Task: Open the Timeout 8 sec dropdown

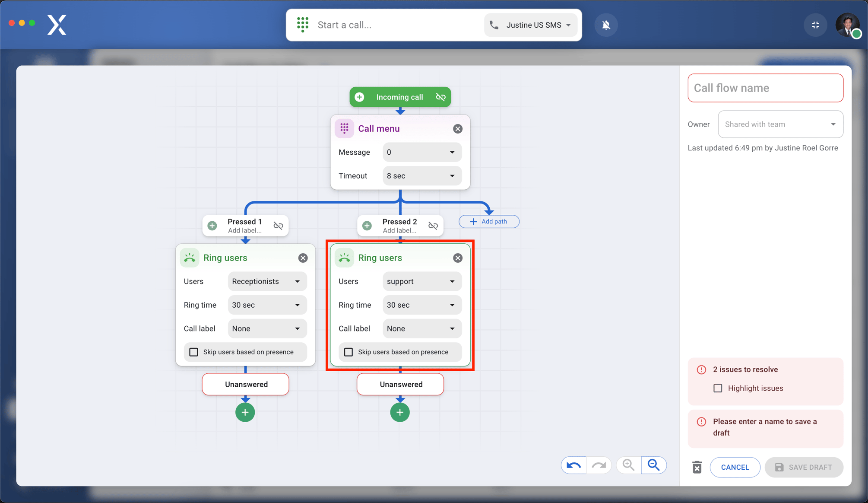Action: pyautogui.click(x=422, y=176)
